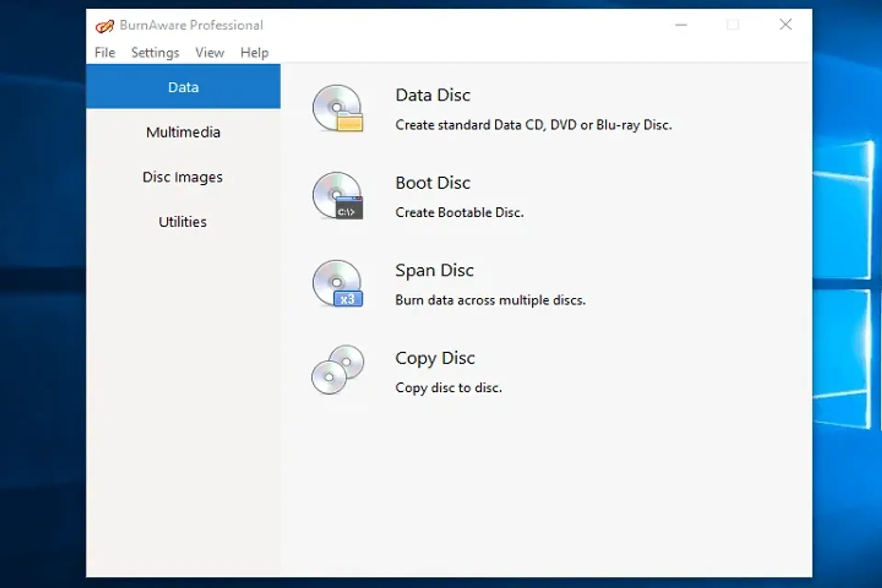This screenshot has width=882, height=588.
Task: Click the Boot Disc command-prompt icon
Action: 338,196
